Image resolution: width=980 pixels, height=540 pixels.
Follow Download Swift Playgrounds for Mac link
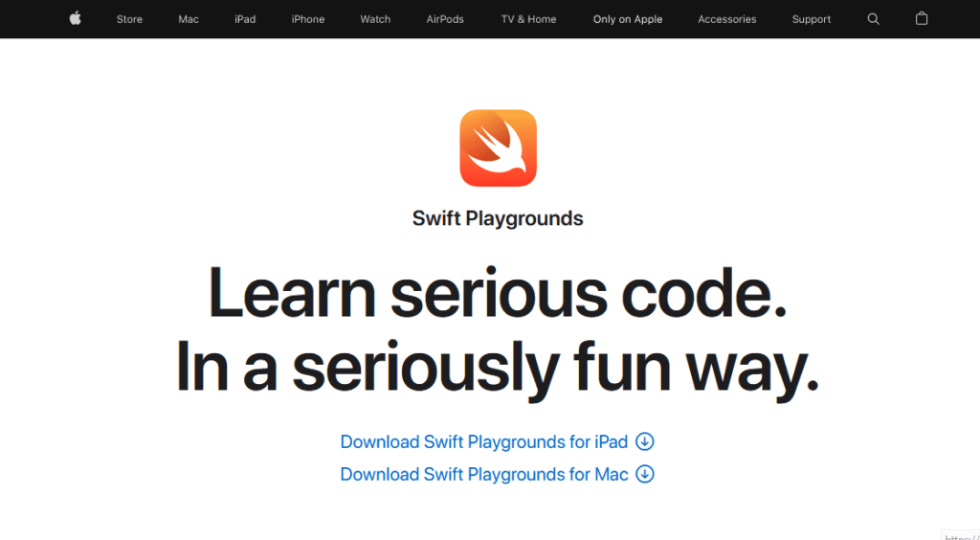pos(483,474)
